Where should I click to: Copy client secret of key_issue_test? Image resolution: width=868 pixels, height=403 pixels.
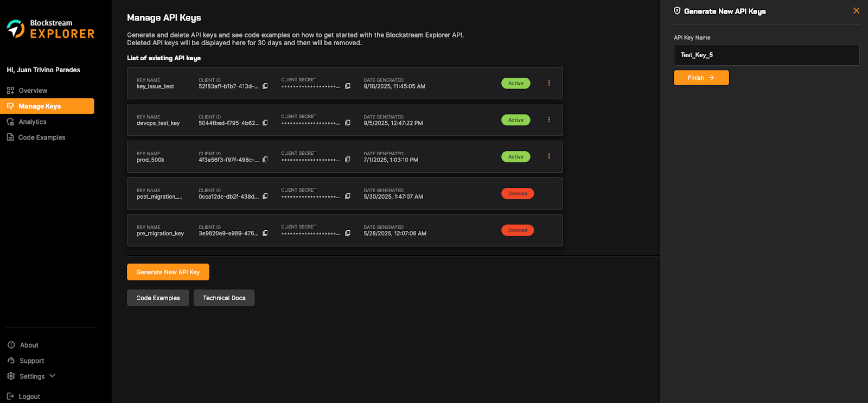pyautogui.click(x=348, y=86)
